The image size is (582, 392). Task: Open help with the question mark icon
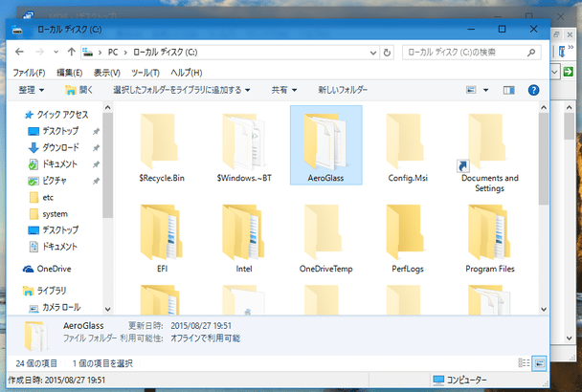pyautogui.click(x=533, y=90)
